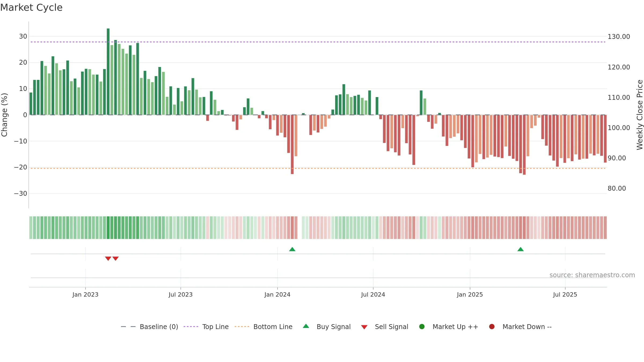This screenshot has height=362, width=644.
Task: Click the orange dotted Bottom Line legend swatch
Action: coord(242,327)
